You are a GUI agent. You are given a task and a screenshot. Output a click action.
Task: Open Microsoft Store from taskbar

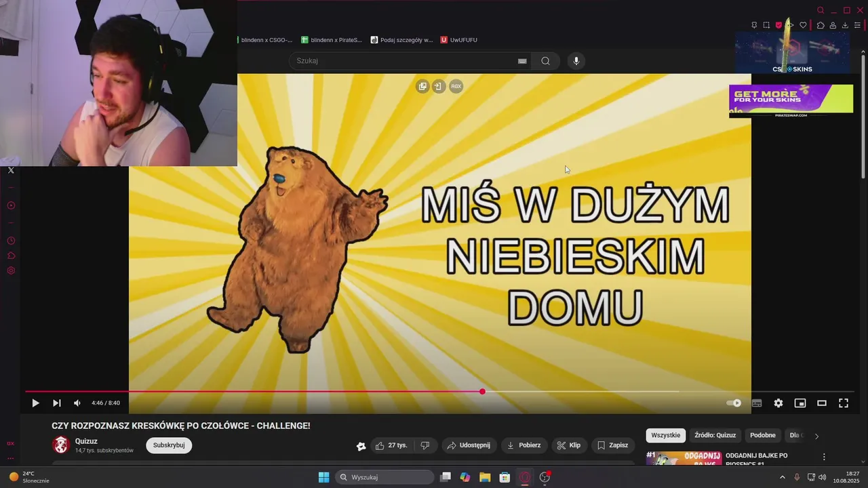(505, 477)
